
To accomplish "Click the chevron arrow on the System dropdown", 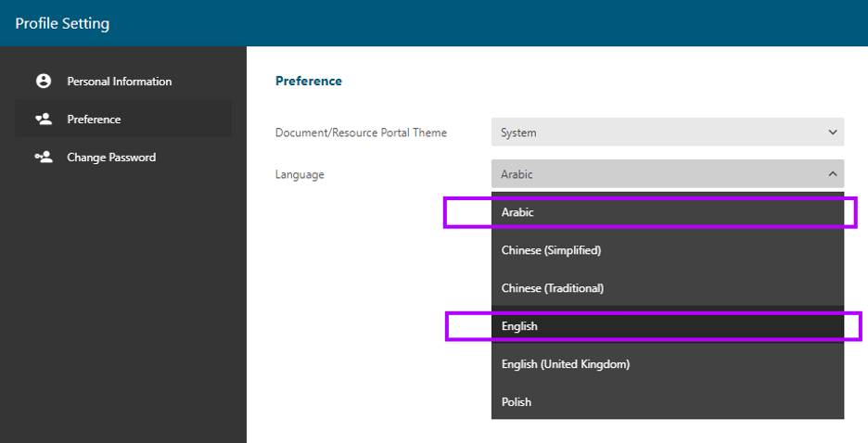I will [x=832, y=133].
